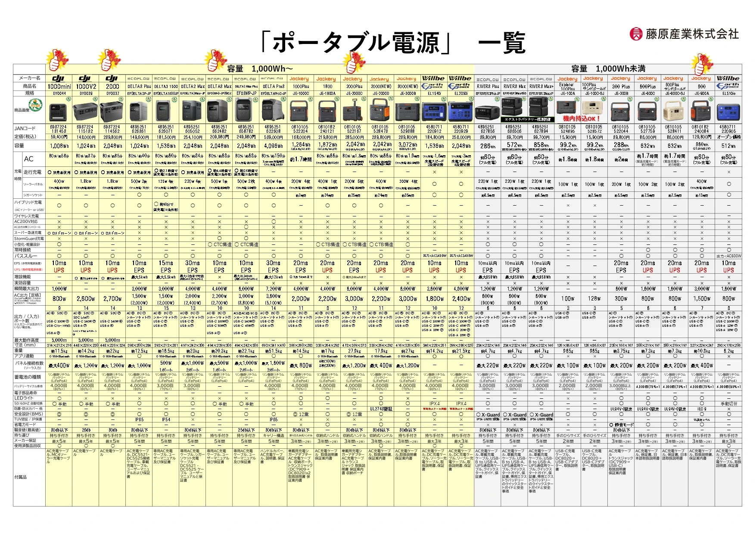Click the thumbs-up badge above Jackery 900
The height and width of the screenshot is (535, 756).
[702, 64]
